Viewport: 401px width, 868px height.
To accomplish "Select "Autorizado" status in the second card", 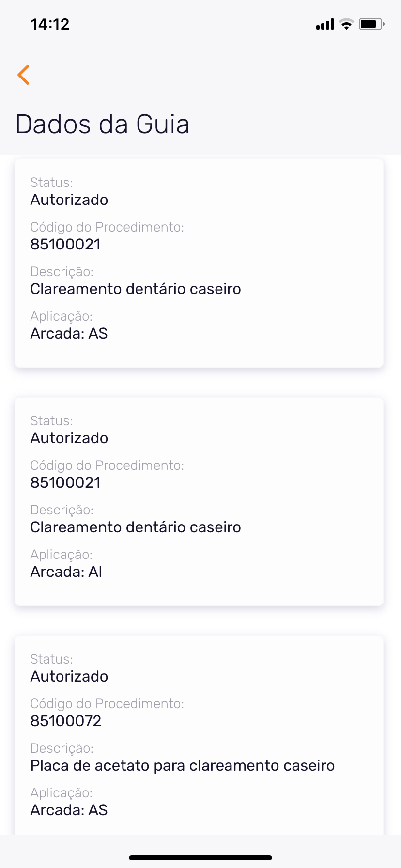I will click(69, 438).
